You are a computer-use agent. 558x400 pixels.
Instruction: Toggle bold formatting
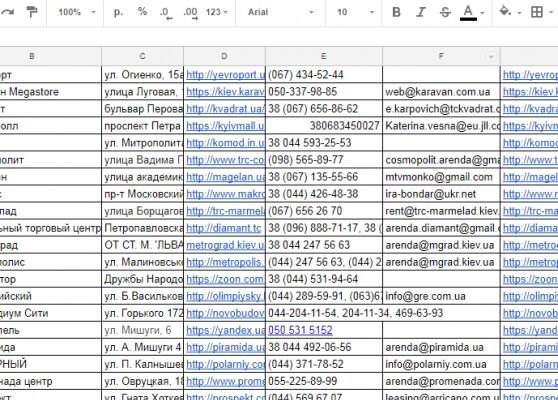pyautogui.click(x=396, y=12)
